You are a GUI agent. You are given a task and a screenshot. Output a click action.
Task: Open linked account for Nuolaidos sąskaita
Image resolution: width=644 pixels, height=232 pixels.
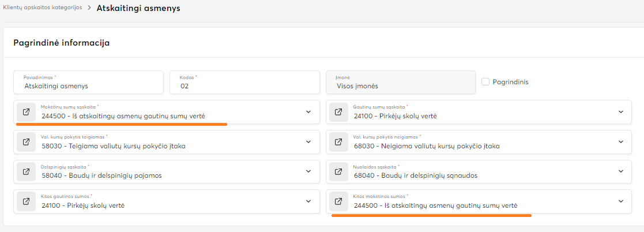coord(338,171)
